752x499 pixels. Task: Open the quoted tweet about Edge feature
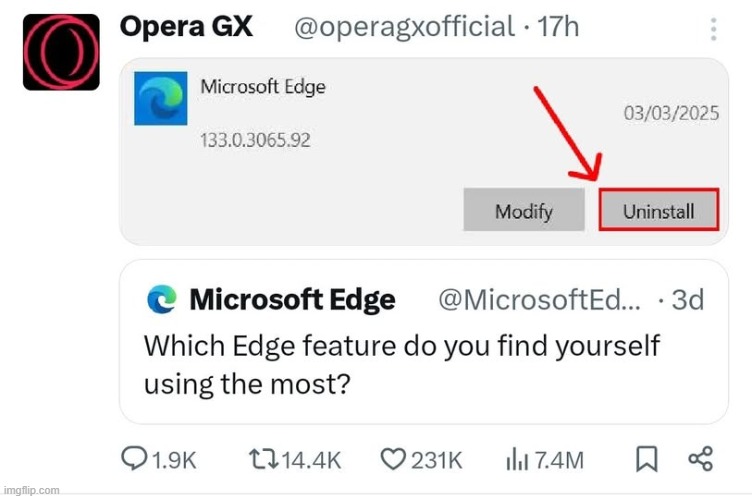pyautogui.click(x=424, y=342)
